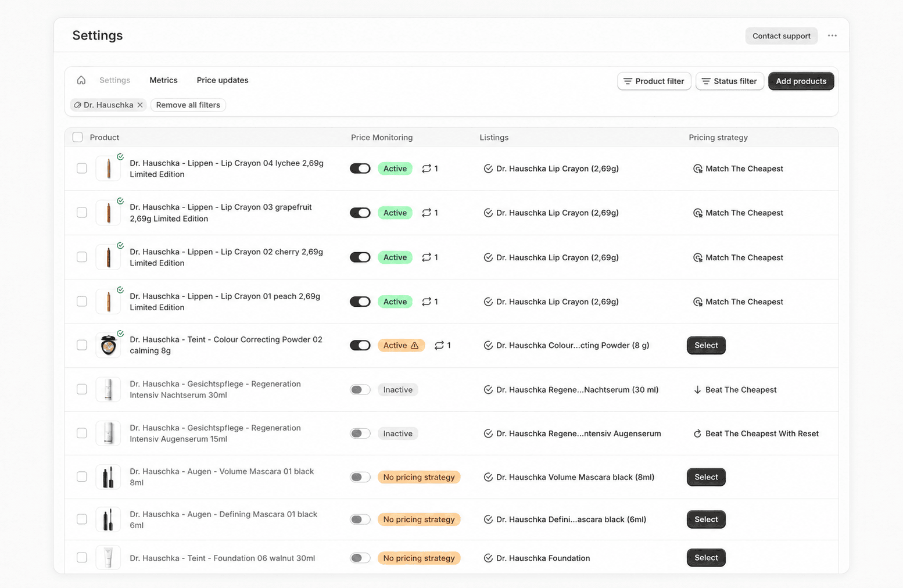Click the sync count icon in the Lip Crayon 02 cherry row

click(x=427, y=257)
